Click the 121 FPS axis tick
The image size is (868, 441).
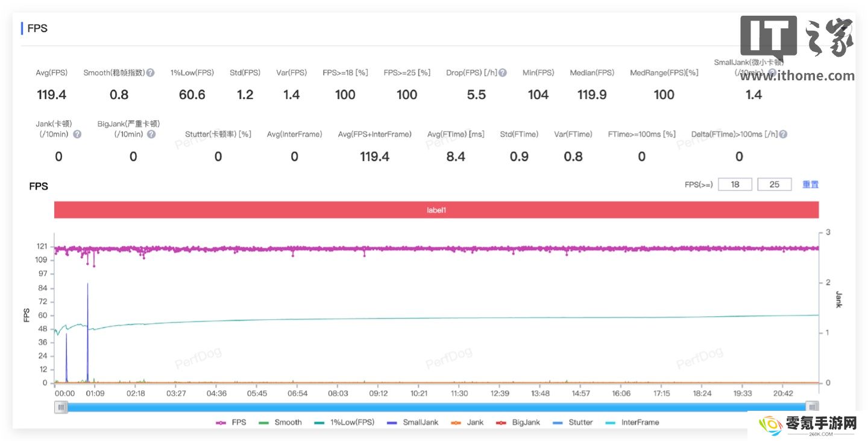41,247
